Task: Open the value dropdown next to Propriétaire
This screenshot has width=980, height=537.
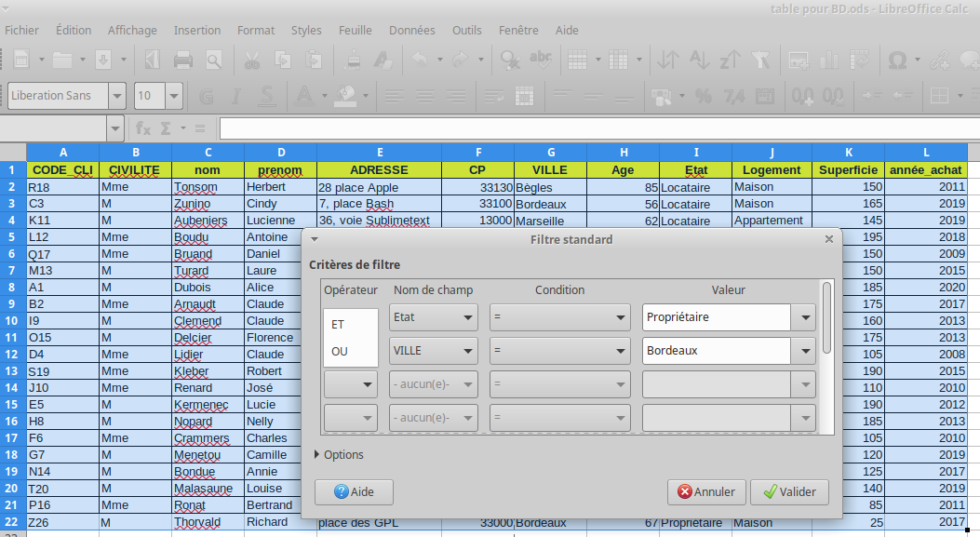Action: [803, 317]
